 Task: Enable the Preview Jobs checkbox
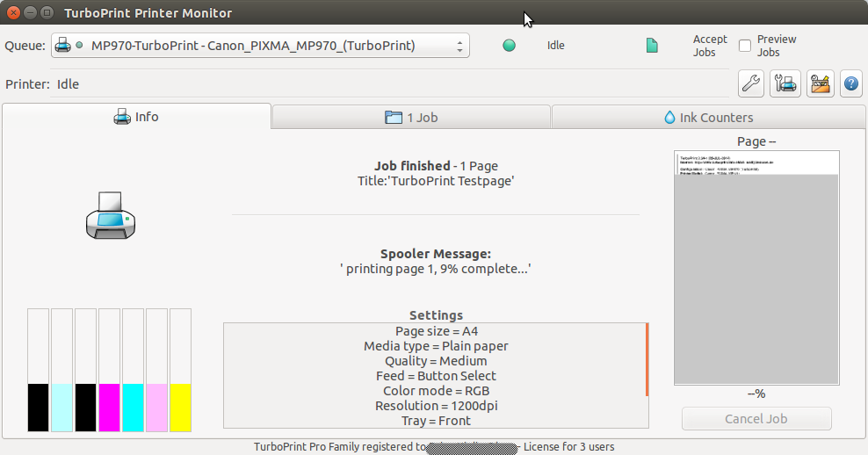(x=745, y=46)
